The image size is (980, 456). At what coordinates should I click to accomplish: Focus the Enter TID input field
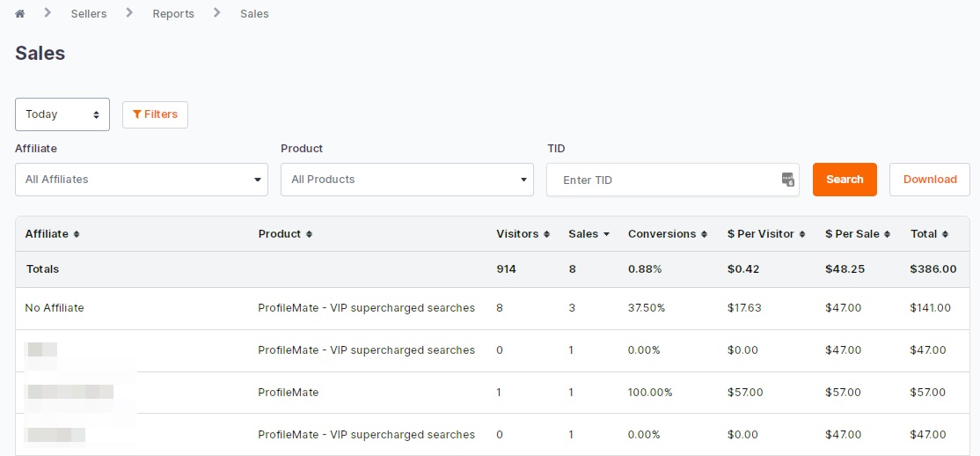click(x=672, y=180)
